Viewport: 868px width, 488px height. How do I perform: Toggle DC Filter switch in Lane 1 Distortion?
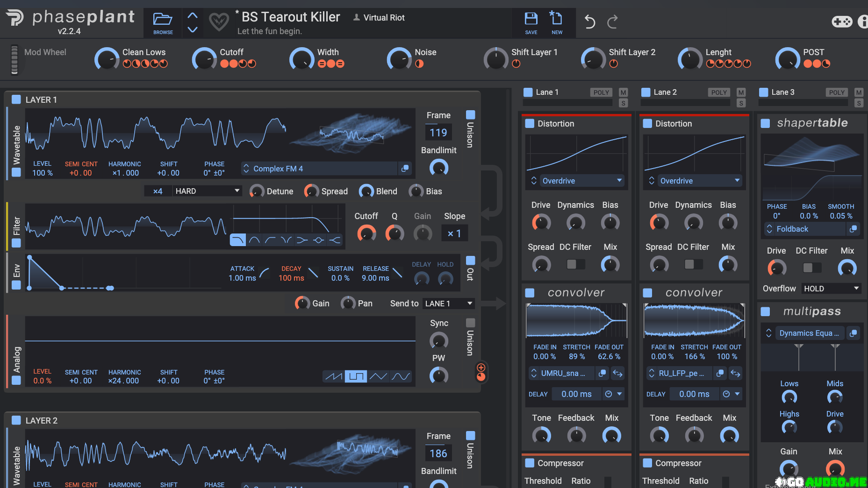click(x=575, y=264)
